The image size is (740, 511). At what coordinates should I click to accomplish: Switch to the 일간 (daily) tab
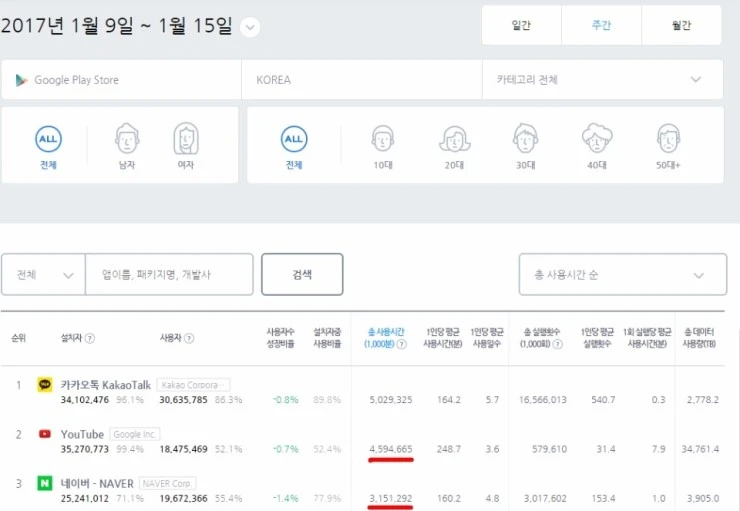click(521, 25)
